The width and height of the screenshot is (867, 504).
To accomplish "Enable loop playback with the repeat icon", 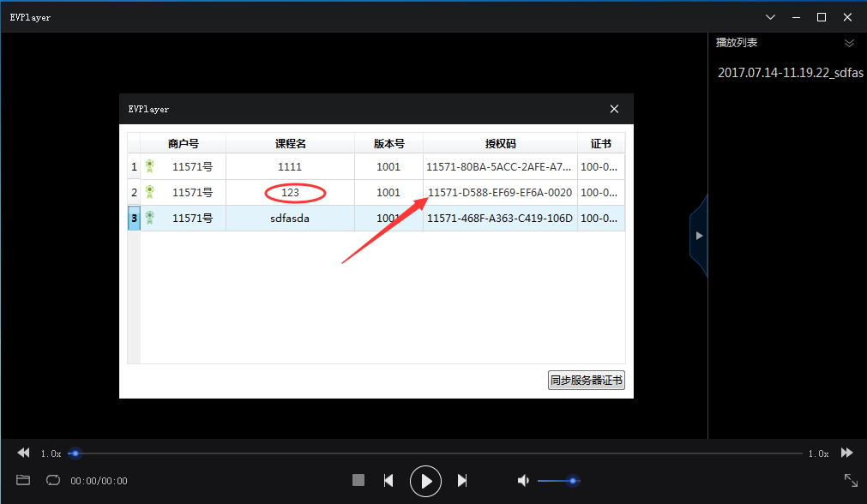I will pos(52,480).
